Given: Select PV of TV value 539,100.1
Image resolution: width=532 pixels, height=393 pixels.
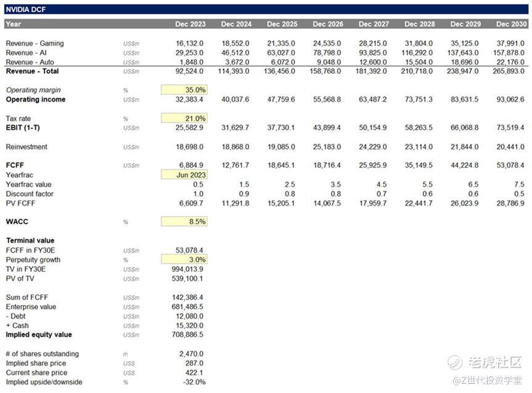Looking at the screenshot, I should (187, 278).
